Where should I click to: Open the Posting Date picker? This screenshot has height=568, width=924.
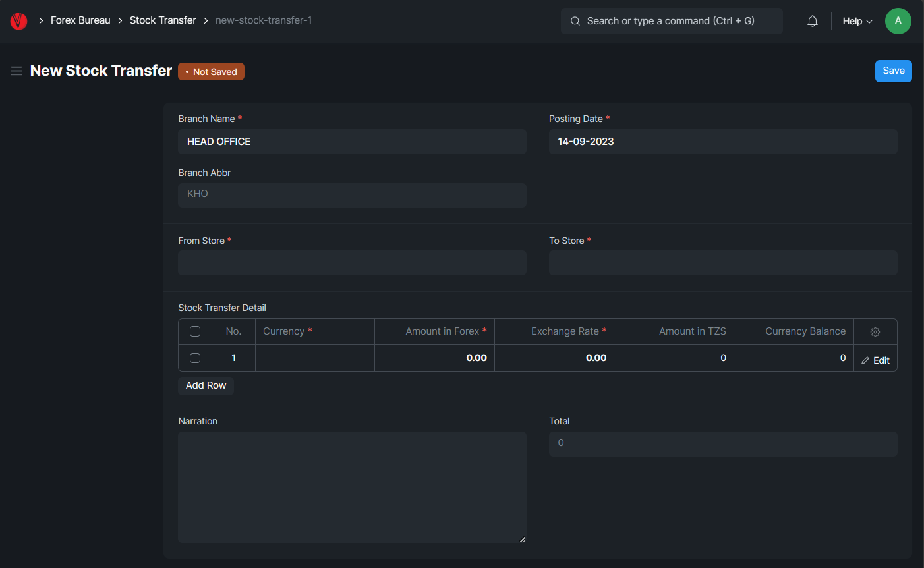click(723, 142)
